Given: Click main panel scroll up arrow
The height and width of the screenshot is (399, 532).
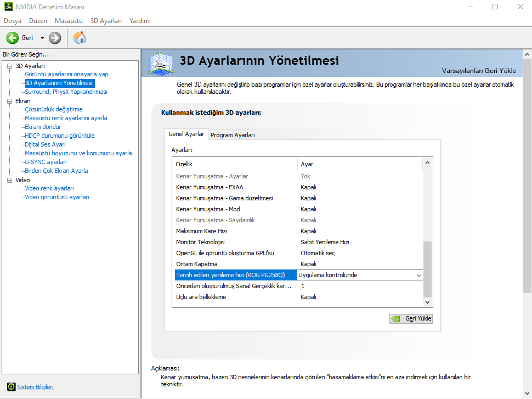Looking at the screenshot, I should [x=527, y=54].
